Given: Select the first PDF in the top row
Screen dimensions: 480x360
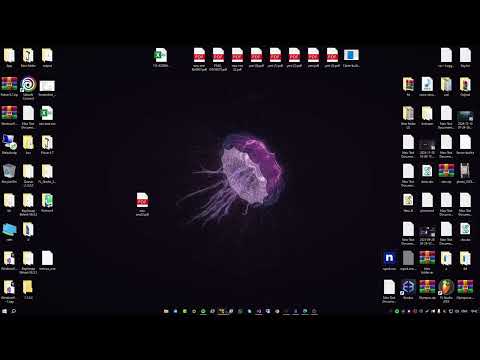Looking at the screenshot, I should [x=199, y=55].
